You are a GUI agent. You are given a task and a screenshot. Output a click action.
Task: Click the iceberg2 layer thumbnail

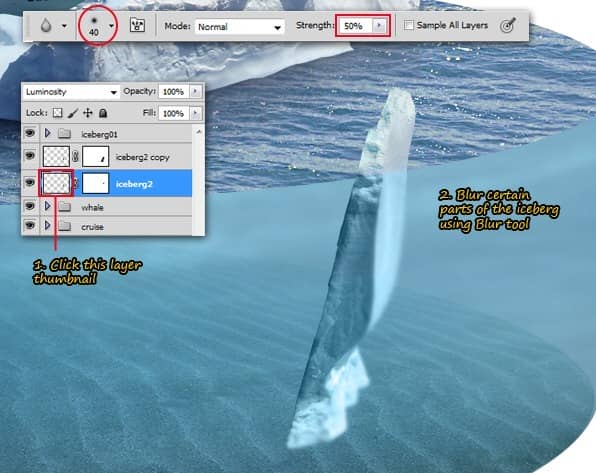coord(56,183)
